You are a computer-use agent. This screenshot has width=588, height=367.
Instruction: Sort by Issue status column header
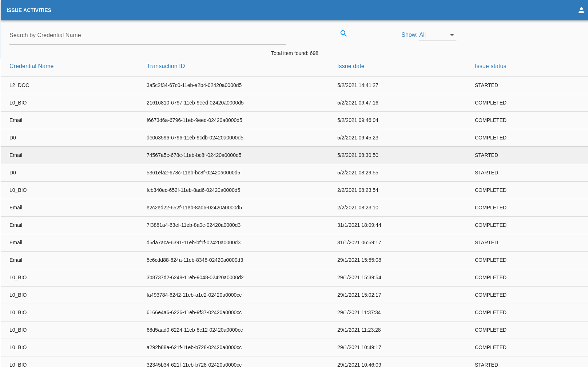[x=490, y=66]
